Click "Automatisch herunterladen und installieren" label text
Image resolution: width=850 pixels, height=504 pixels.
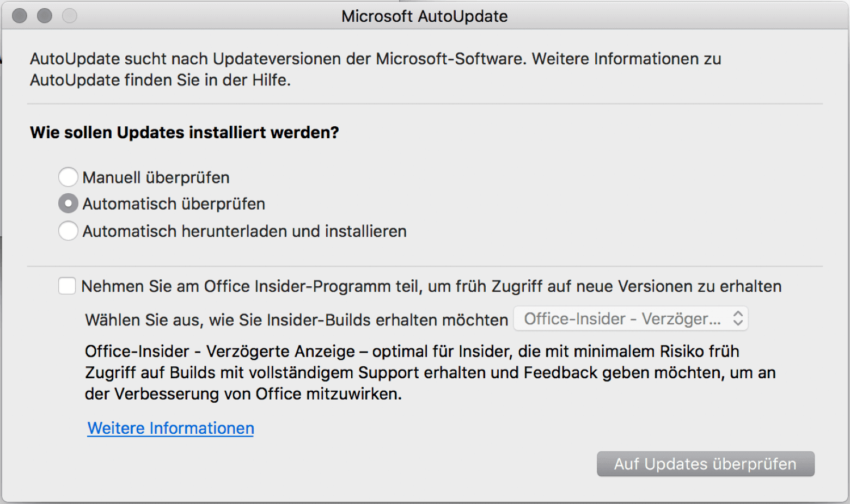pos(244,231)
